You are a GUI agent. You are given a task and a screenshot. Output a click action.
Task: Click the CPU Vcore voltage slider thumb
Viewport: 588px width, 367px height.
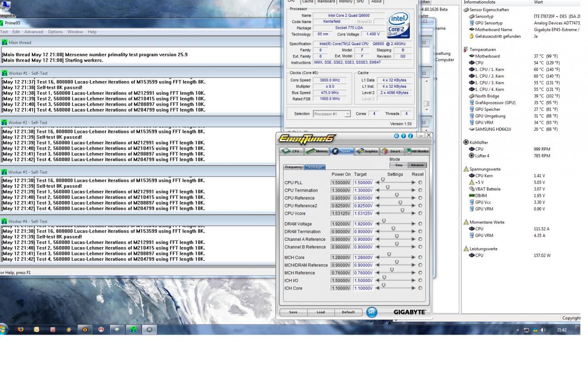[x=402, y=211]
